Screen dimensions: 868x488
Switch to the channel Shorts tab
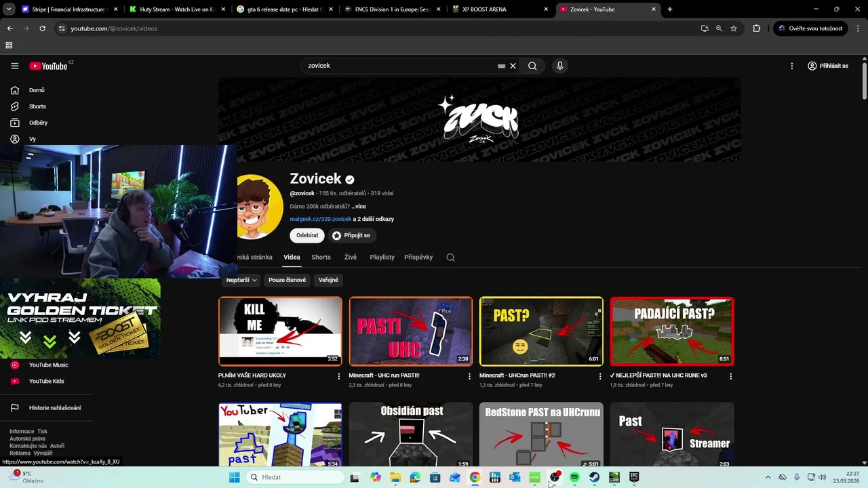tap(321, 257)
